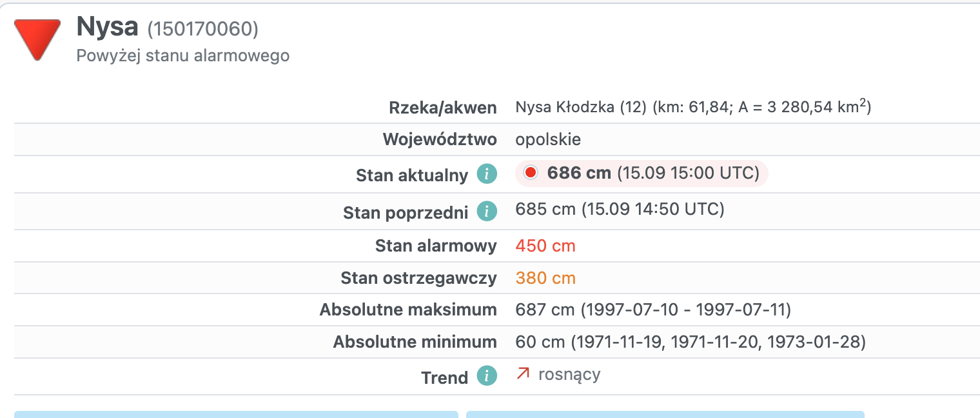Click the "Powyżej stanu alarmowego" subtitle
The image size is (980, 418).
[x=182, y=56]
